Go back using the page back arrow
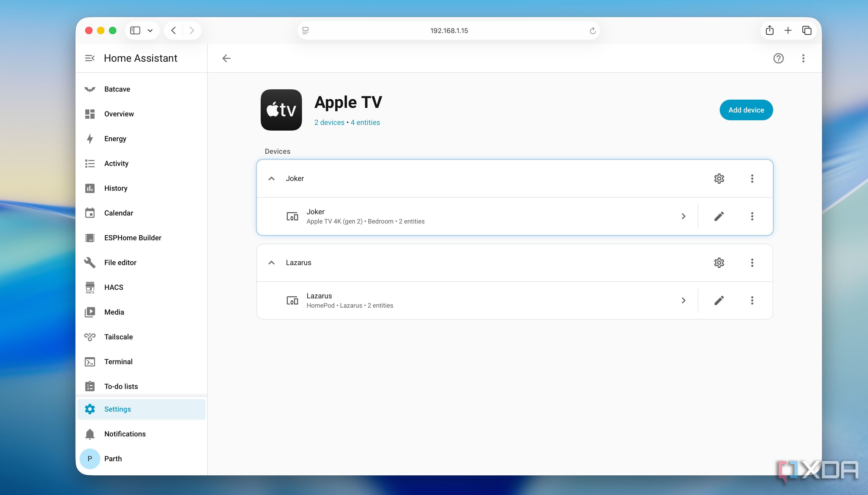 [226, 58]
